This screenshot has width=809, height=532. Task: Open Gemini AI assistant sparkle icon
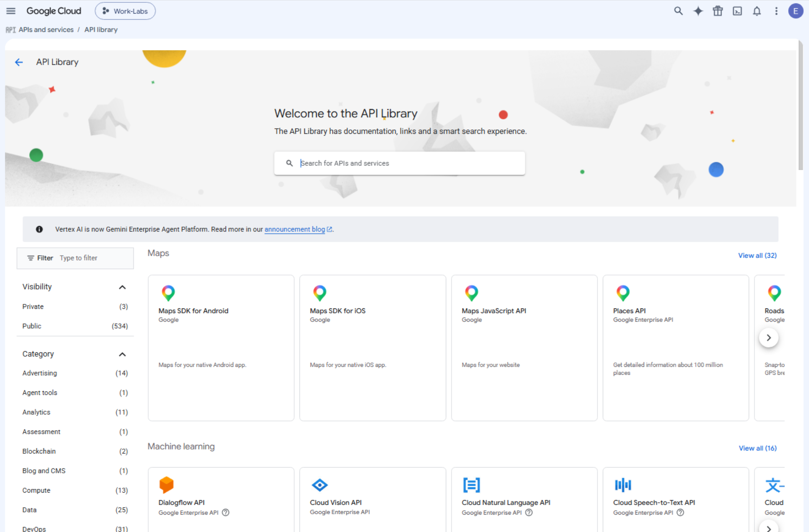(x=698, y=11)
